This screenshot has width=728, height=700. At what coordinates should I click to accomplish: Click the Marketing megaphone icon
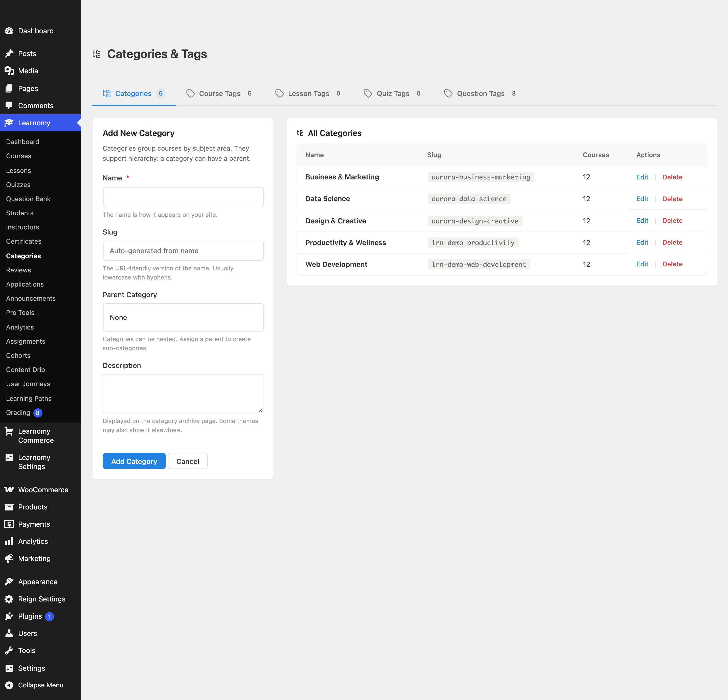tap(9, 558)
